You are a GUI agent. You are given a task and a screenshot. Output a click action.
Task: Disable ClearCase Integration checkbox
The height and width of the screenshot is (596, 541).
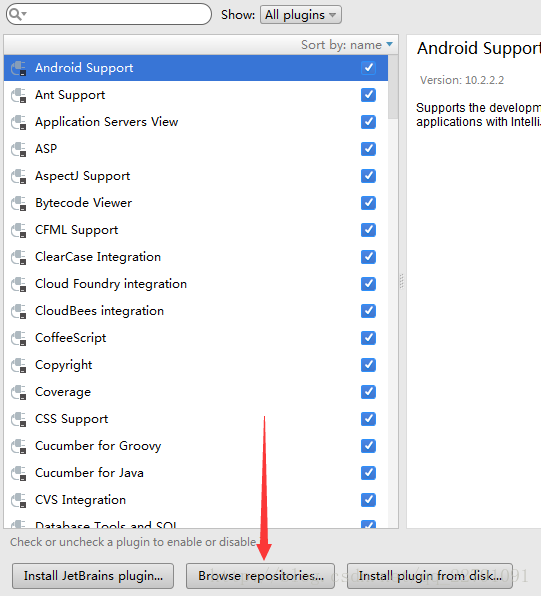pos(368,257)
